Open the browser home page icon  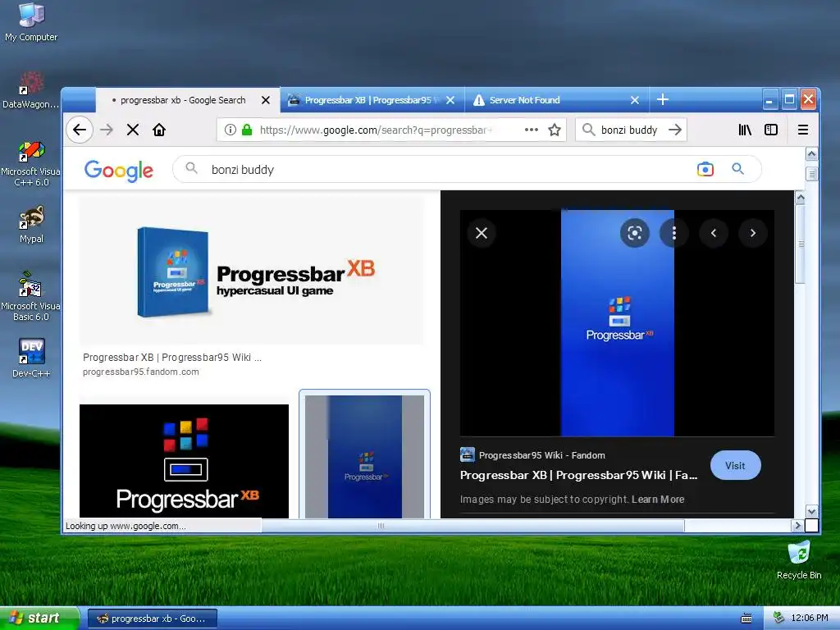coord(159,130)
